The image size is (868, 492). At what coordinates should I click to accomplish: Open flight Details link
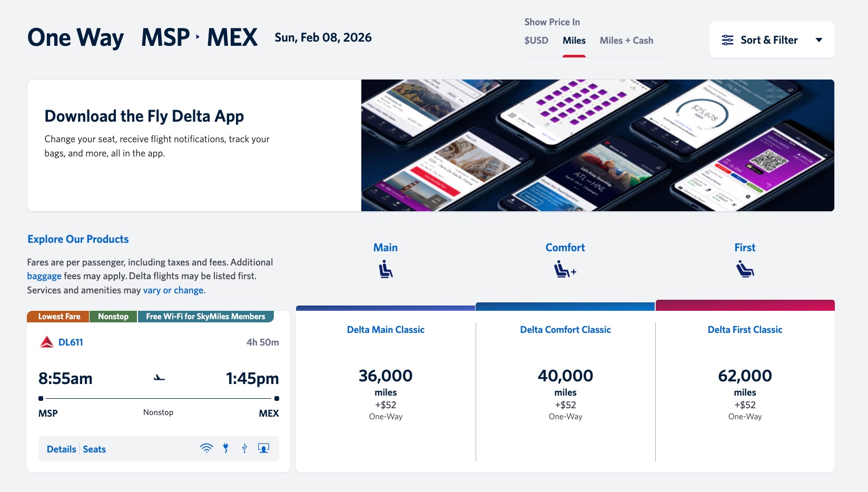[61, 449]
